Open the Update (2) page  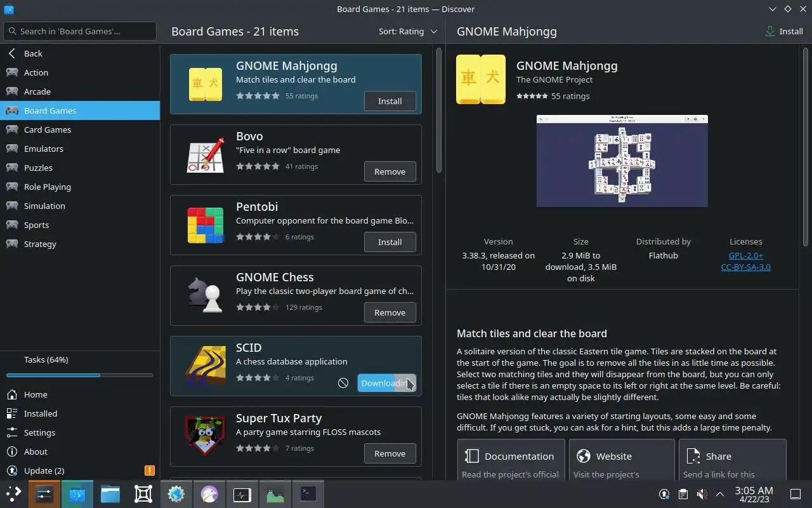tap(80, 471)
